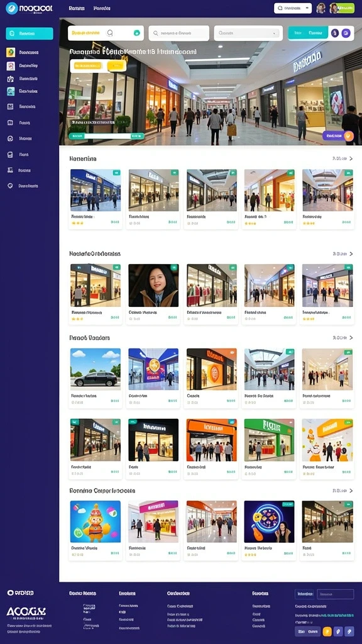
Task: Expand the first card section using its arrow
Action: 351,158
